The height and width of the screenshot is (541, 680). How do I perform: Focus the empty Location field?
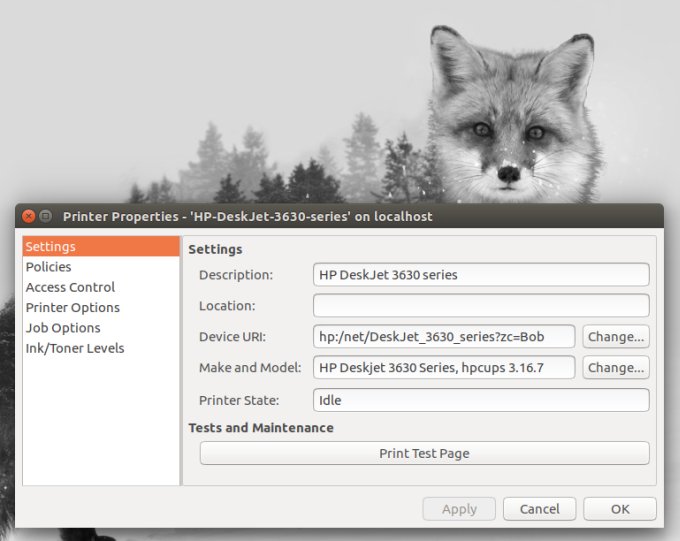click(x=481, y=306)
